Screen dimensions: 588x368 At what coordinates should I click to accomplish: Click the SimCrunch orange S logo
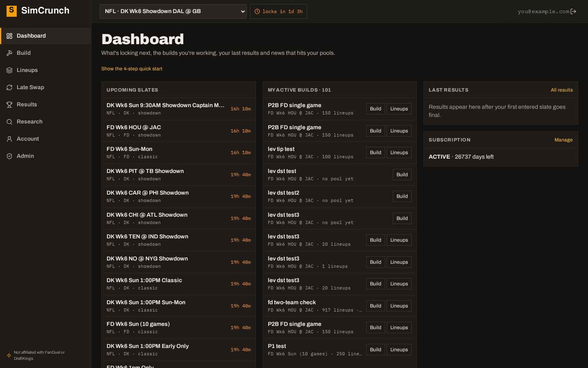pyautogui.click(x=11, y=11)
